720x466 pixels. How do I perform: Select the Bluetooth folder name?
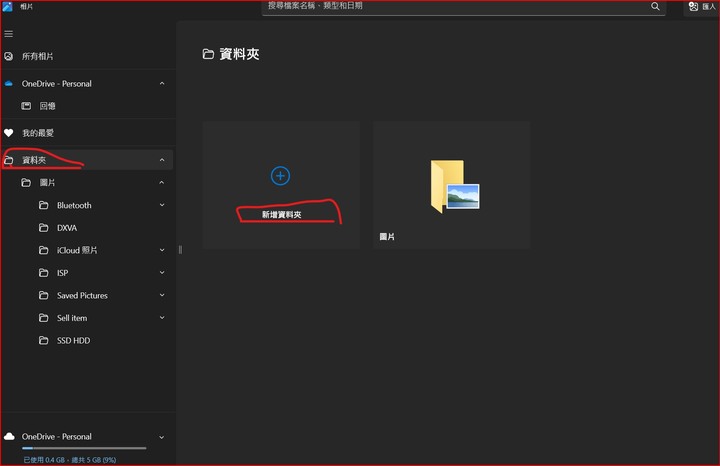[x=74, y=205]
